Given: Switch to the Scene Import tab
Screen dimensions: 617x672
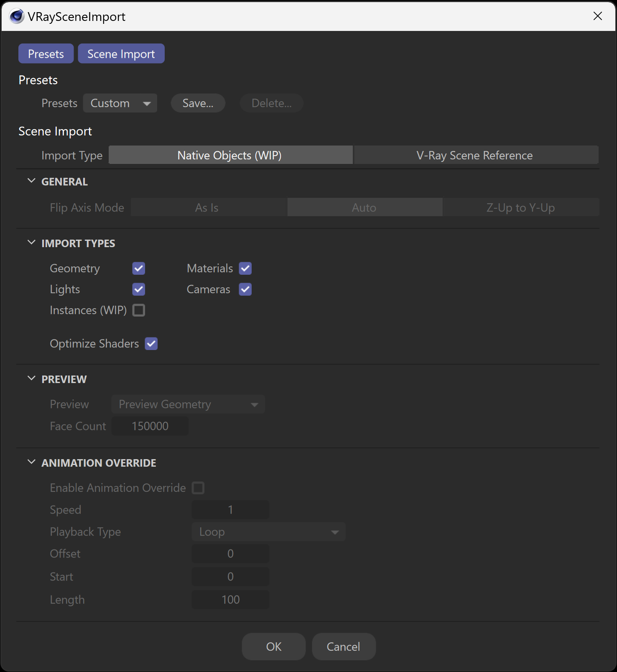Looking at the screenshot, I should click(x=121, y=54).
